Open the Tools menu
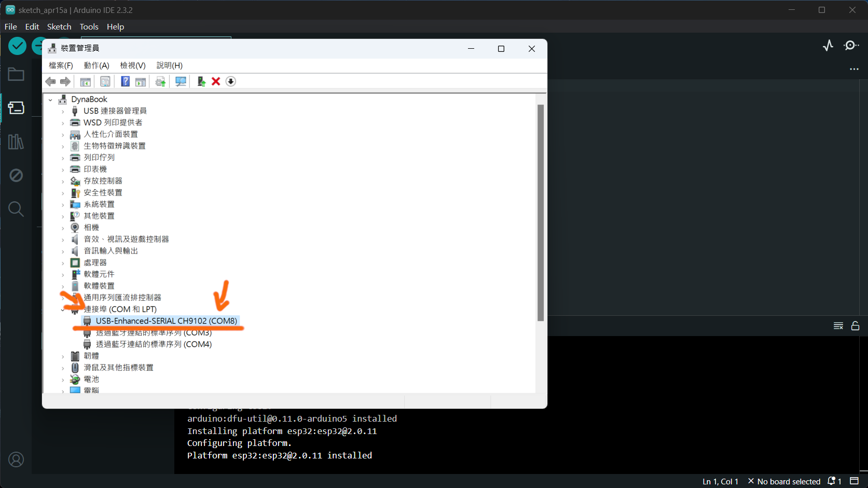The width and height of the screenshot is (868, 488). click(x=88, y=26)
